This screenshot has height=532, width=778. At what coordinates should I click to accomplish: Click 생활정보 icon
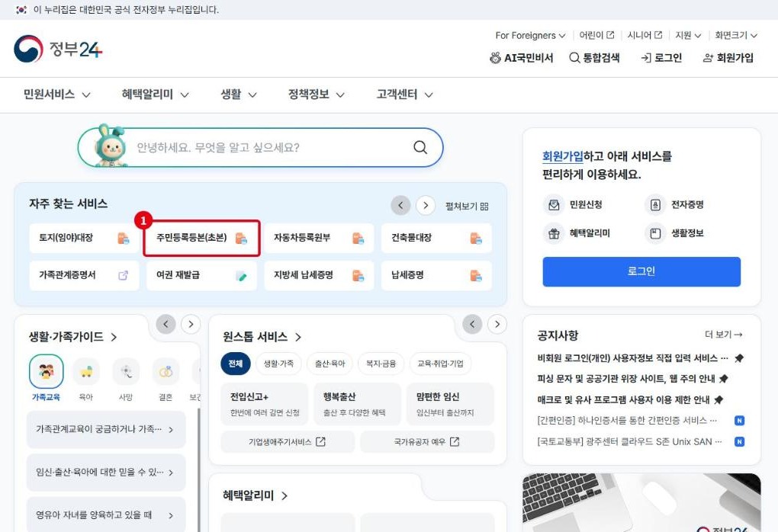[655, 233]
